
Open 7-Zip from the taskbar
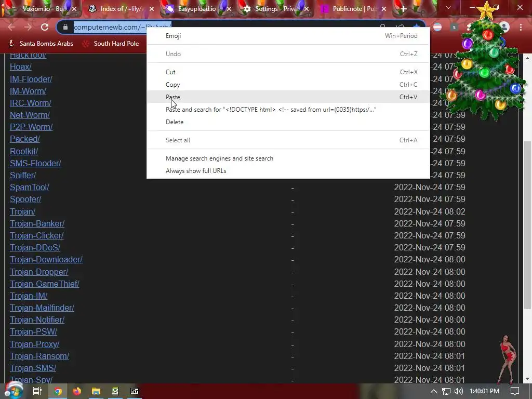point(135,391)
